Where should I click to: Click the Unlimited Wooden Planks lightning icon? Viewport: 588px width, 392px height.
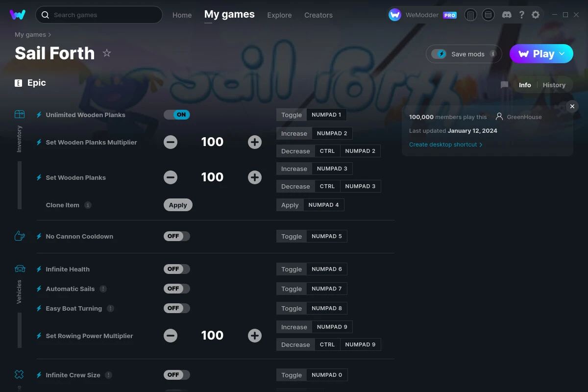coord(39,115)
